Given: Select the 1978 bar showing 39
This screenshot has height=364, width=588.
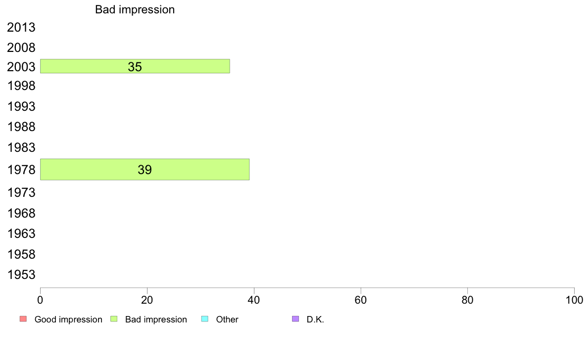Looking at the screenshot, I should [145, 170].
